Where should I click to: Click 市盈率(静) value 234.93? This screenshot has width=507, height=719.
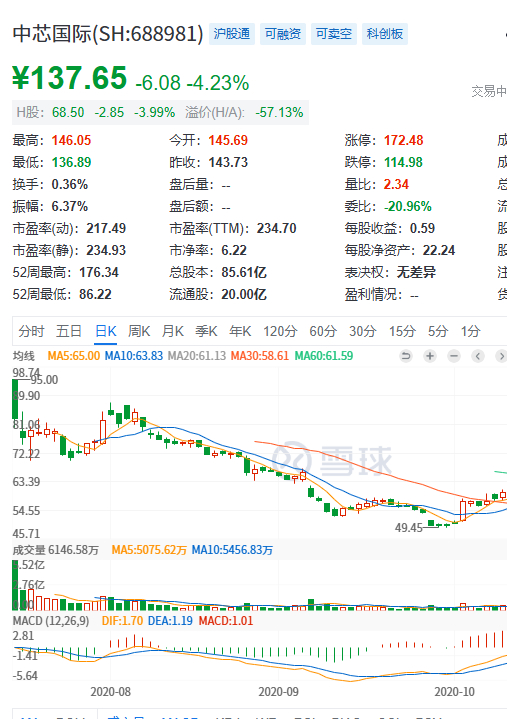click(106, 250)
